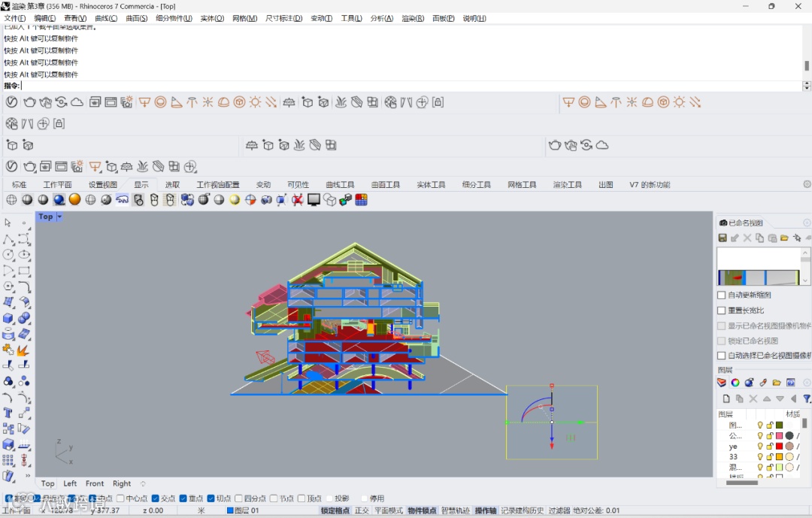
Task: Select Wireframe display mode icon
Action: [x=11, y=200]
